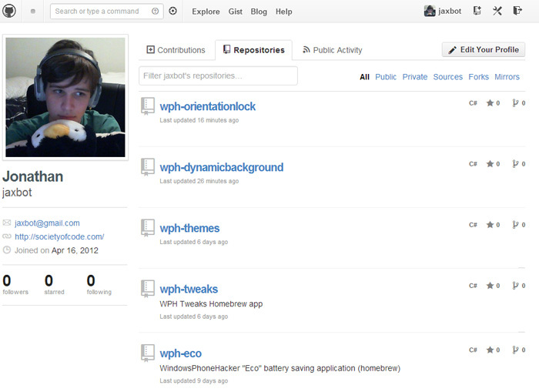Click jaxbot@gmail.com email link
Viewport: 539px width, 392px height.
[x=47, y=223]
